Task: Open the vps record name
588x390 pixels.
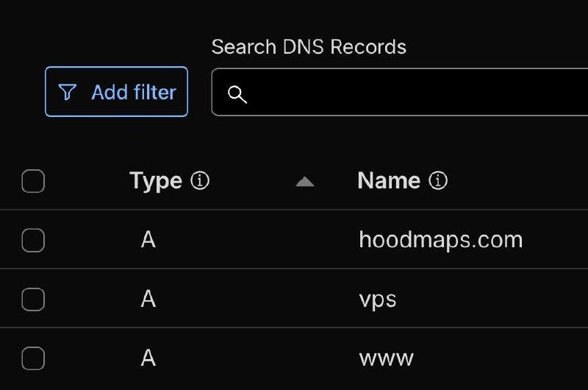Action: (x=378, y=299)
